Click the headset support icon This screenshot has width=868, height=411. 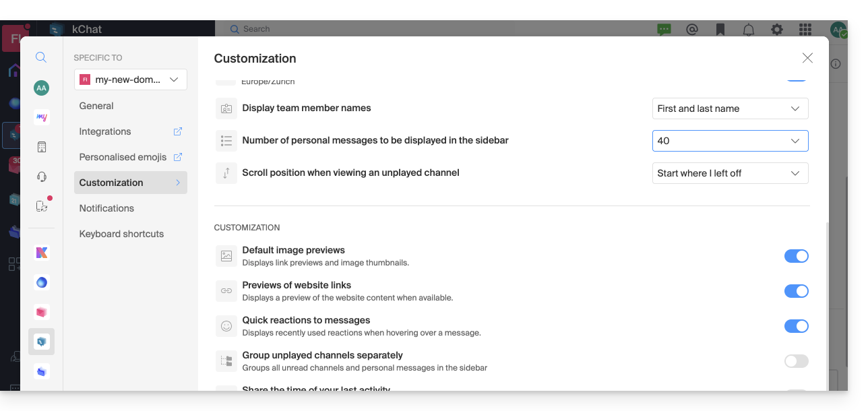pos(41,177)
